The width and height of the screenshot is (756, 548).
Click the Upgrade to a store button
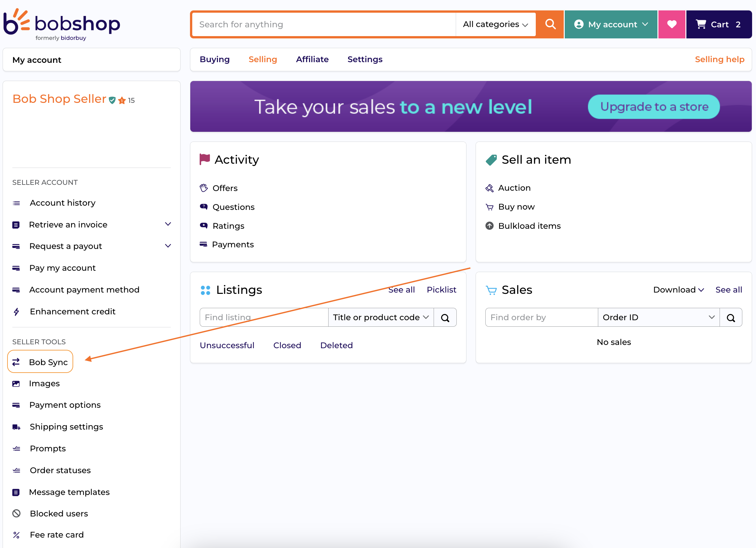[x=654, y=107]
